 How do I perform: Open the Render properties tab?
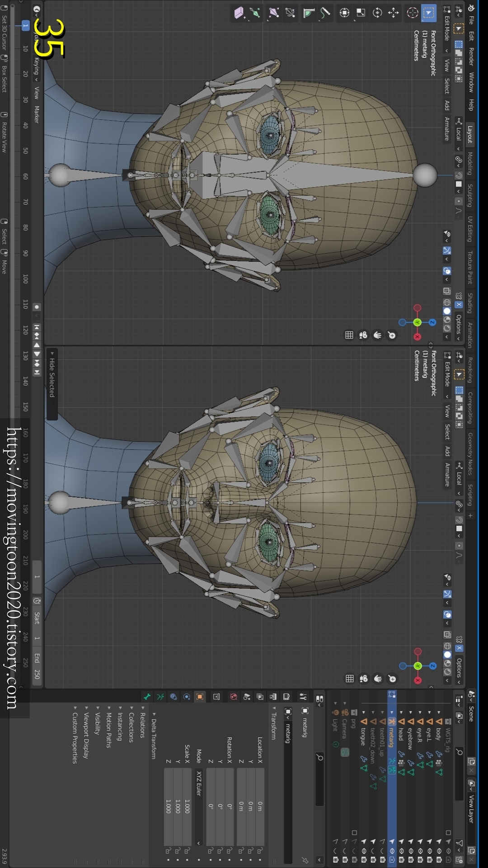(x=286, y=697)
